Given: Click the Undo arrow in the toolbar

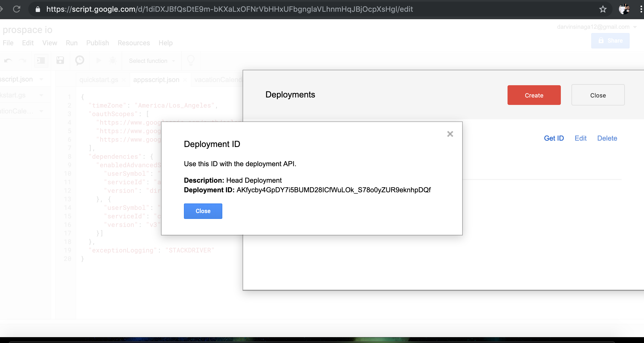Looking at the screenshot, I should (8, 60).
